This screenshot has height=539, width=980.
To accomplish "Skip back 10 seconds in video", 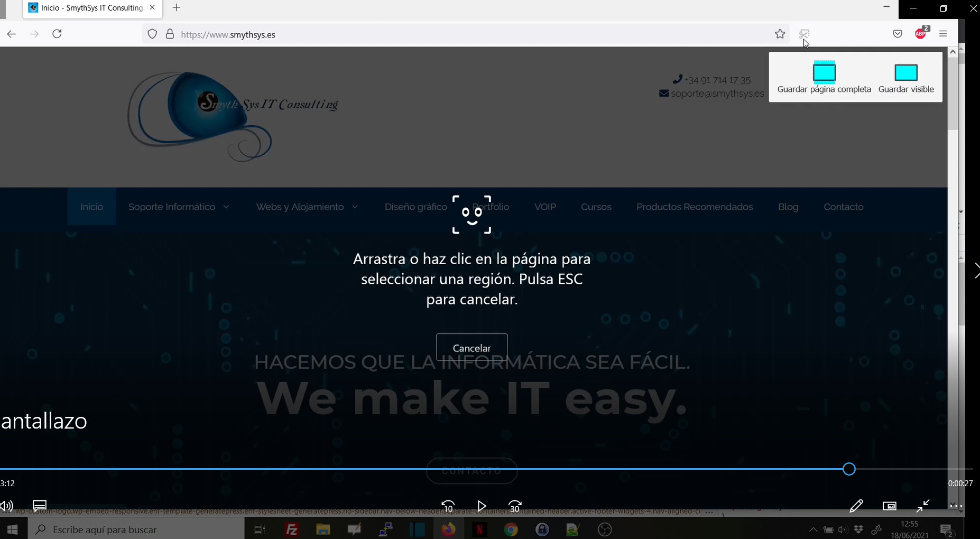I will (x=448, y=506).
